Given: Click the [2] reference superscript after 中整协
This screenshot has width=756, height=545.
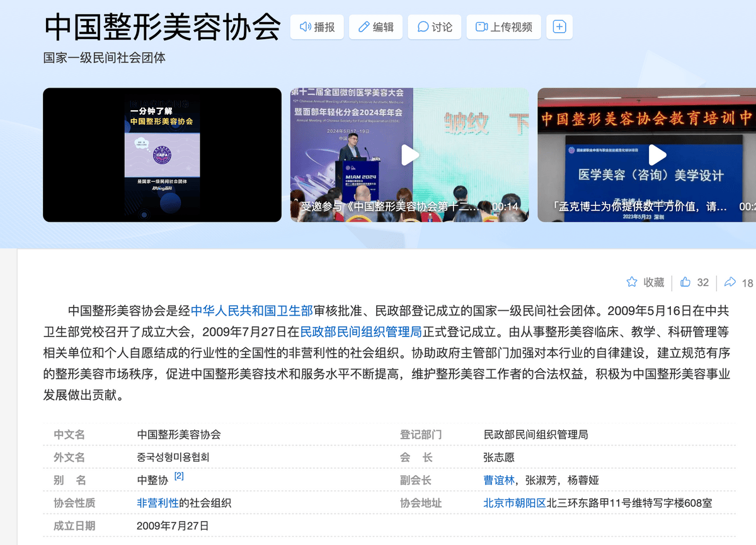Looking at the screenshot, I should click(x=179, y=476).
